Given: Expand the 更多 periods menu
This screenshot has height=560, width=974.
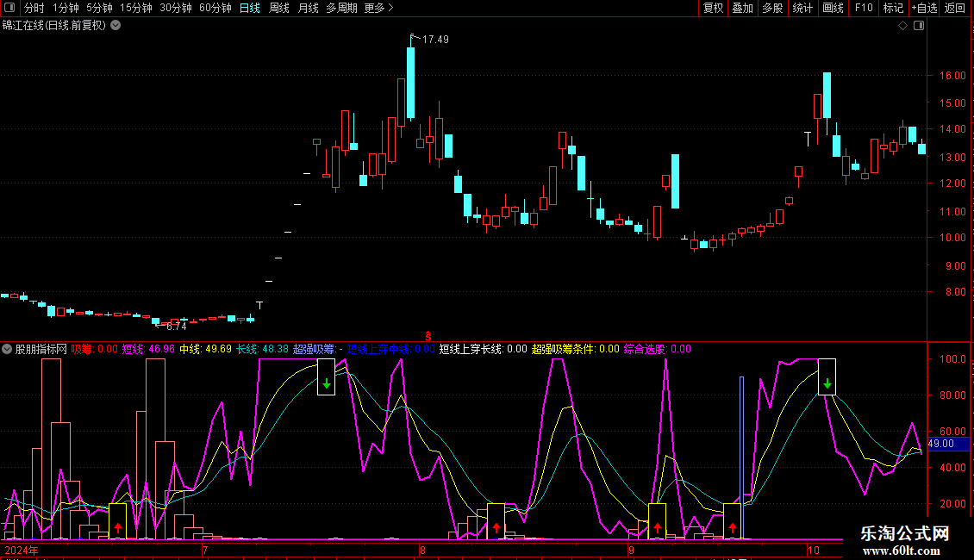Looking at the screenshot, I should (378, 8).
